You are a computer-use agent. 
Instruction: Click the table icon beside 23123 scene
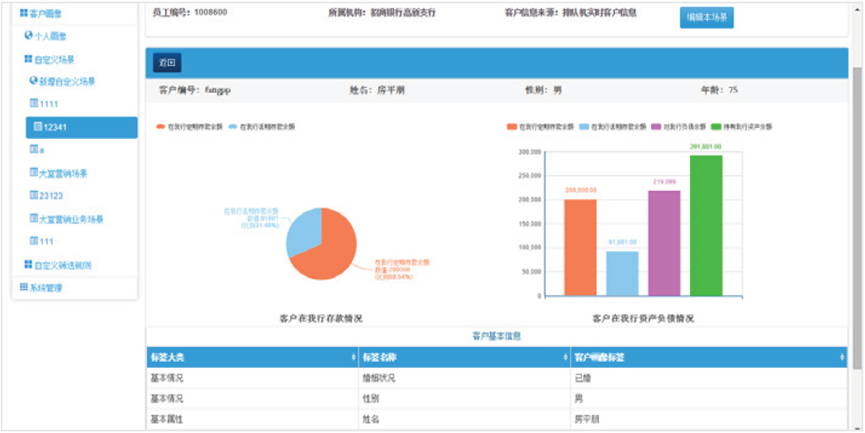point(35,196)
